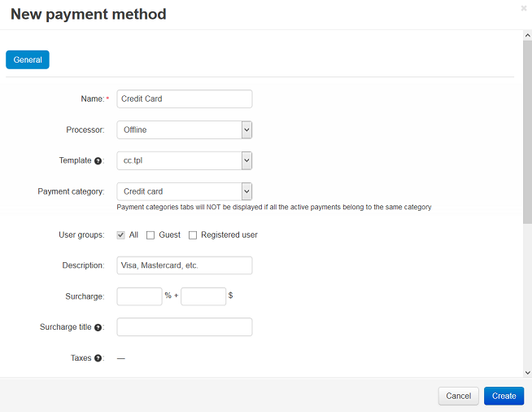Click the scrollbar up arrow

tap(528, 35)
